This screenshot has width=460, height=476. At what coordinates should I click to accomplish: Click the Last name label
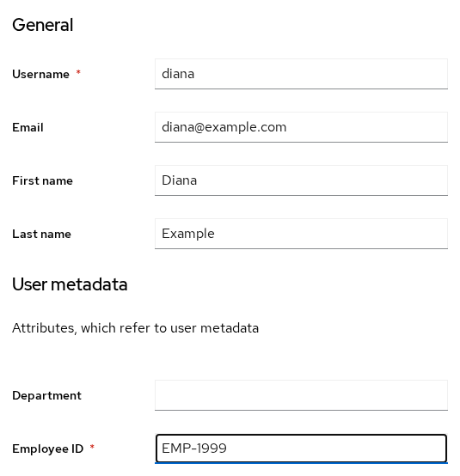tap(41, 234)
